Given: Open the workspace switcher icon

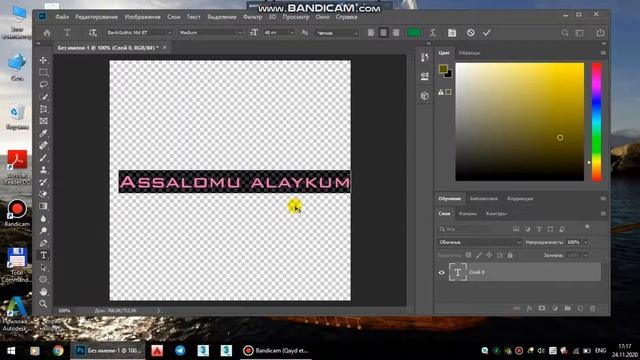Looking at the screenshot, I should click(x=580, y=33).
